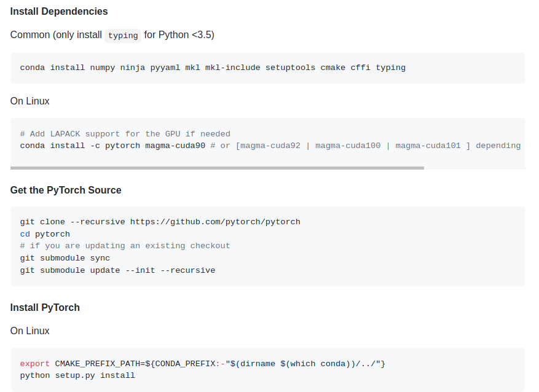Click the "conda install -c pytorch magma-cuda90" command
The width and height of the screenshot is (539, 392).
click(x=112, y=146)
